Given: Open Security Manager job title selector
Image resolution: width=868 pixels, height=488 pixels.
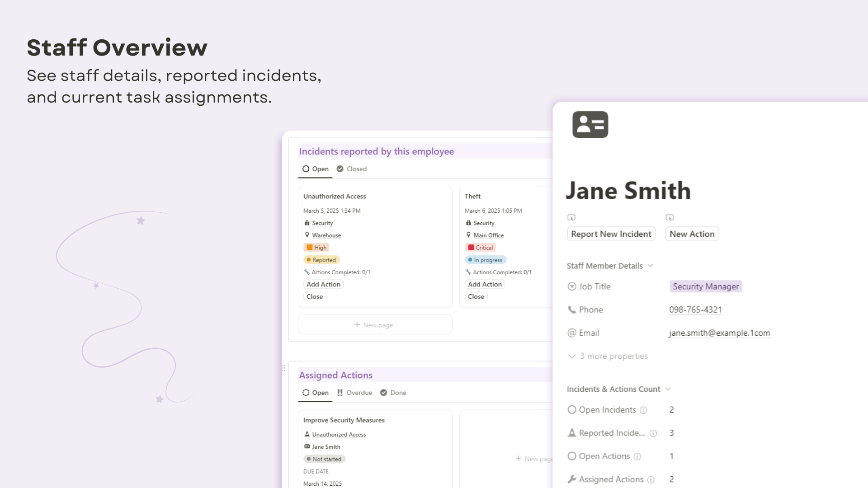Looking at the screenshot, I should [x=706, y=286].
